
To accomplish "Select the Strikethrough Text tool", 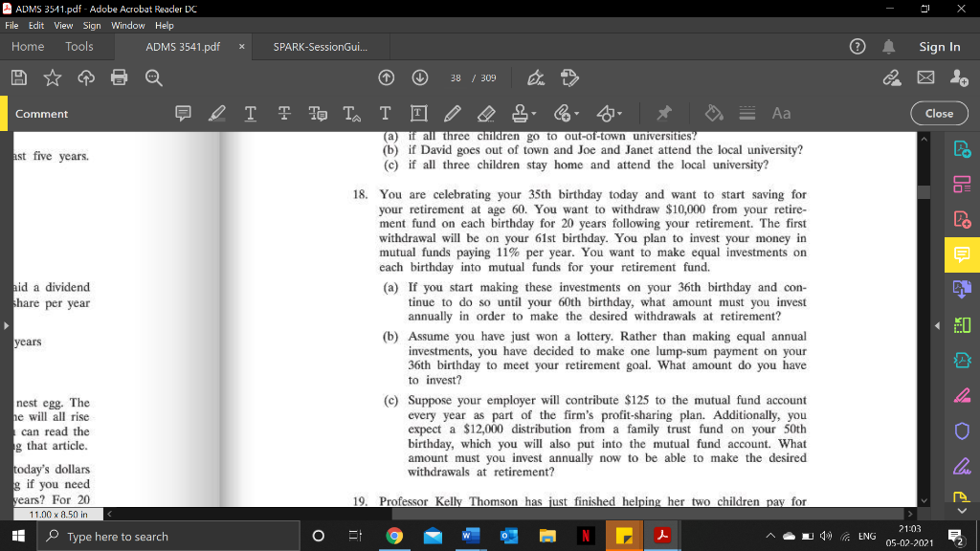I will [x=283, y=113].
